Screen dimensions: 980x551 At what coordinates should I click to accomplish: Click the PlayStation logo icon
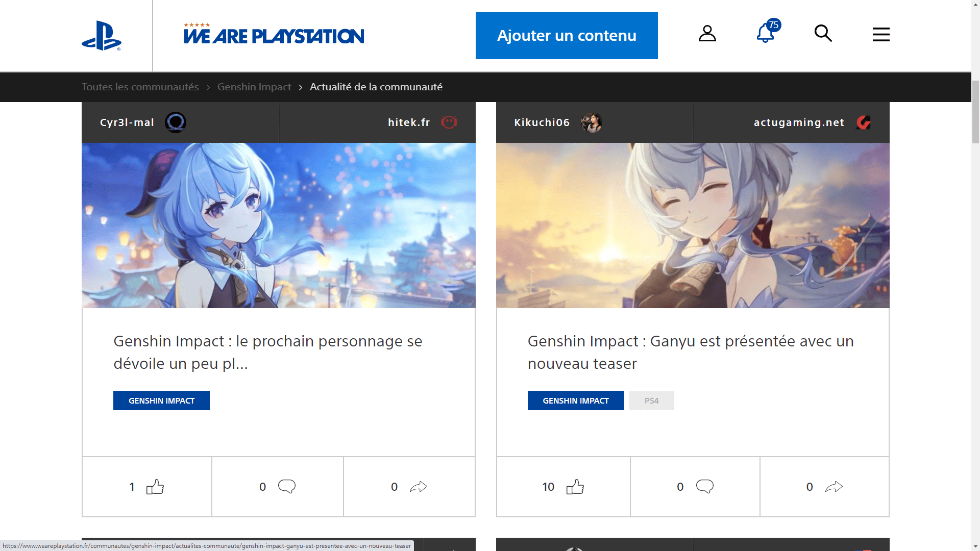pos(102,36)
